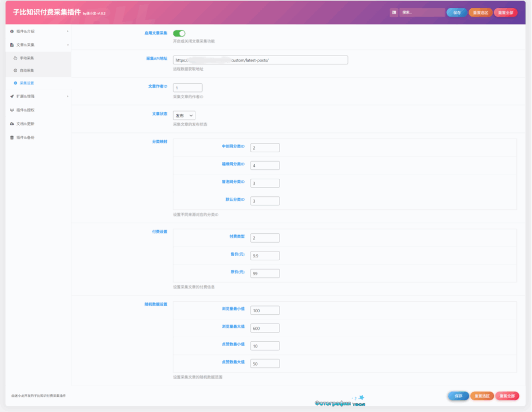The height and width of the screenshot is (412, 532).
Task: Open the 文章状态 dropdown showing 发布
Action: pyautogui.click(x=184, y=115)
